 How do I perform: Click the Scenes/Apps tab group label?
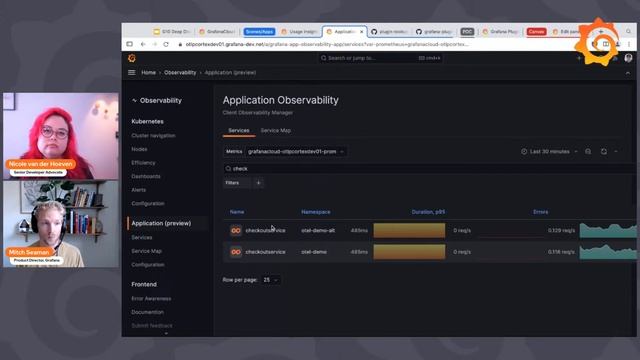click(x=259, y=31)
